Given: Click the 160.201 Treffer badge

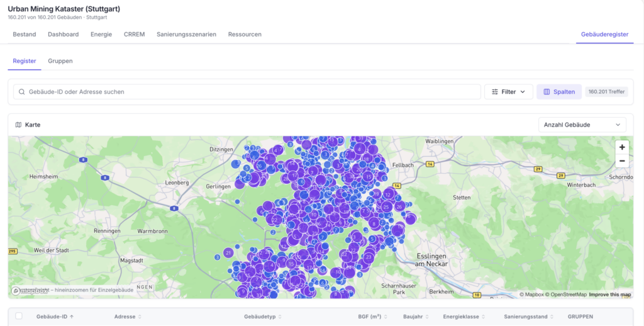Looking at the screenshot, I should point(606,92).
